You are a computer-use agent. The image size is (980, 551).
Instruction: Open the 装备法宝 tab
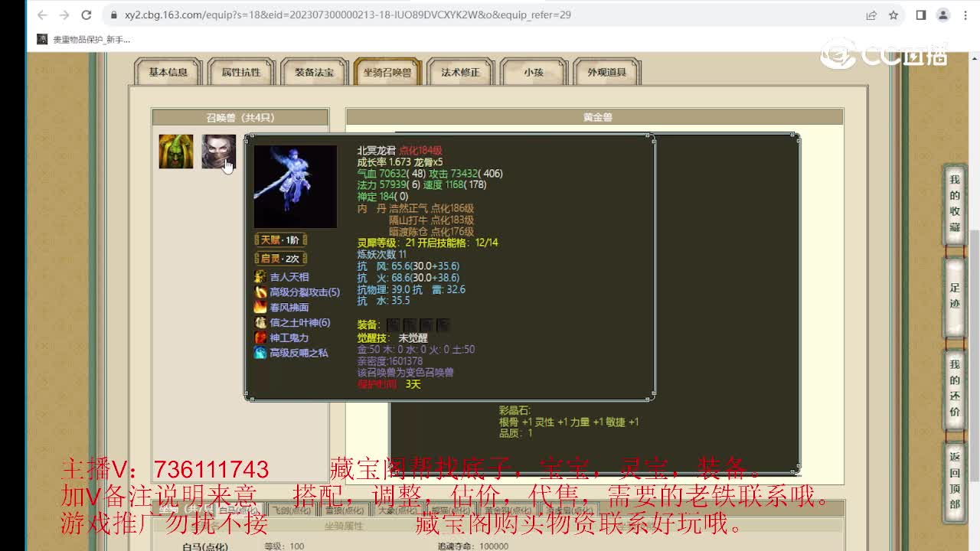point(314,72)
